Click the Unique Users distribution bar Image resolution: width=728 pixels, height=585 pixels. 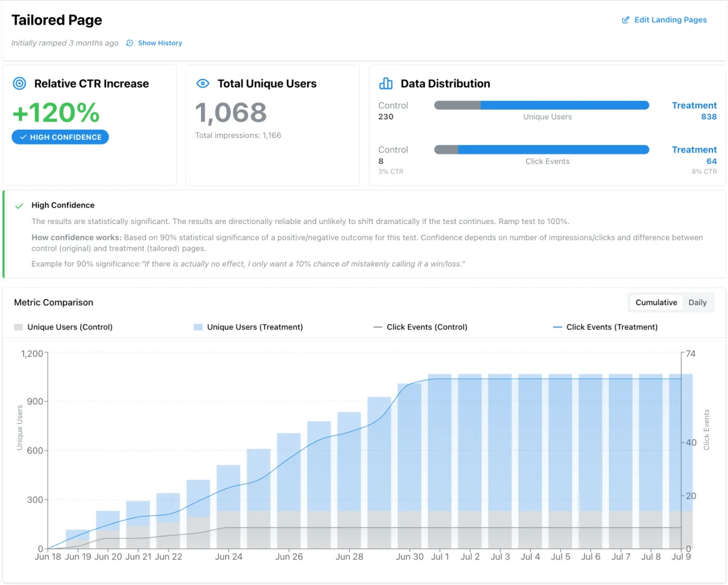pos(541,105)
